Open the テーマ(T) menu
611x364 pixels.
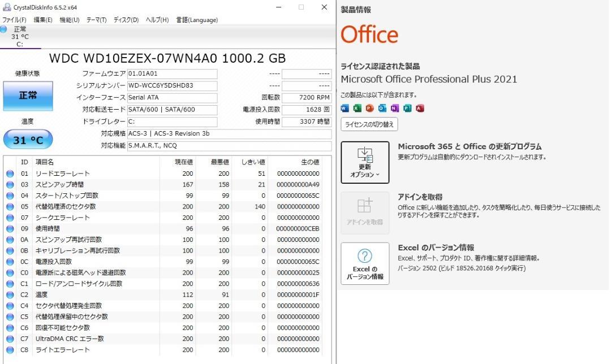click(96, 20)
